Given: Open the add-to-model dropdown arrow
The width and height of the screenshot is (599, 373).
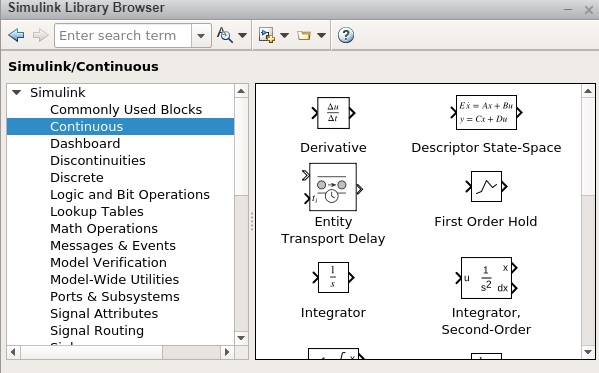Looking at the screenshot, I should click(x=284, y=35).
